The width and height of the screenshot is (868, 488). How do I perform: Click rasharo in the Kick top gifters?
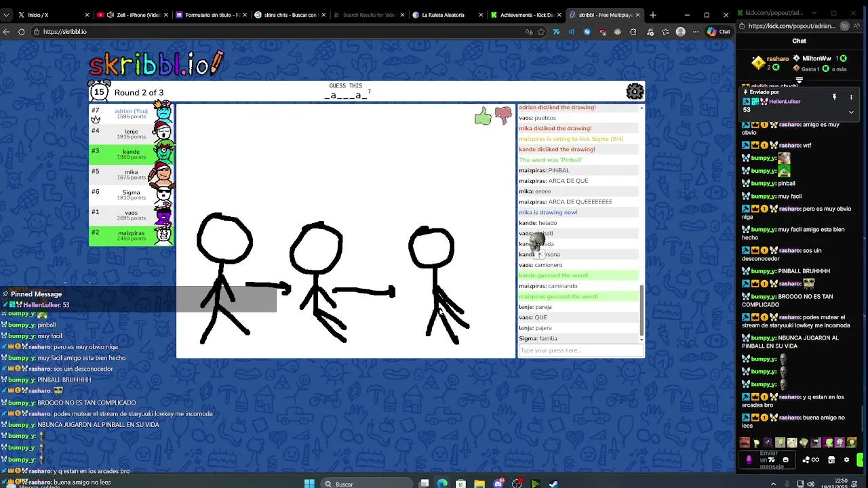pyautogui.click(x=777, y=59)
